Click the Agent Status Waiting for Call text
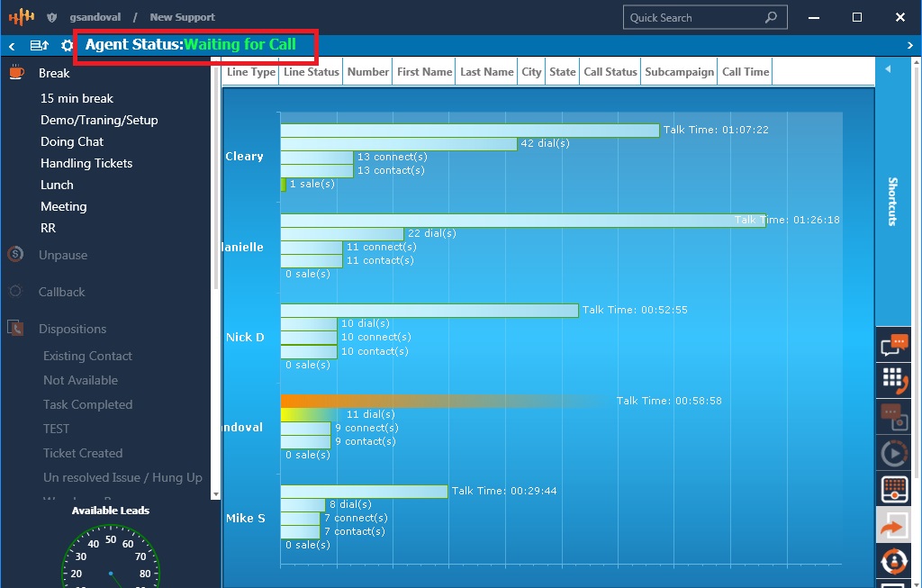 (x=191, y=45)
